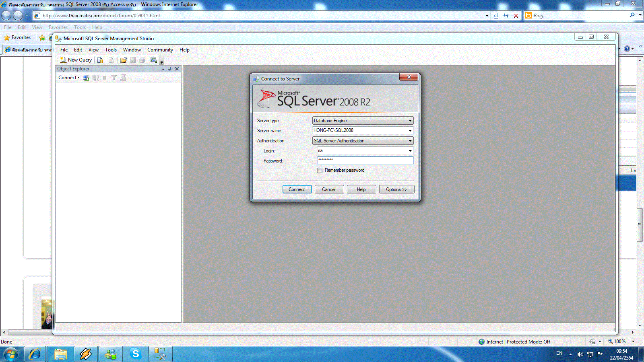Screen dimensions: 644x362
Task: Open the Help menu in Management Studio
Action: click(x=184, y=50)
